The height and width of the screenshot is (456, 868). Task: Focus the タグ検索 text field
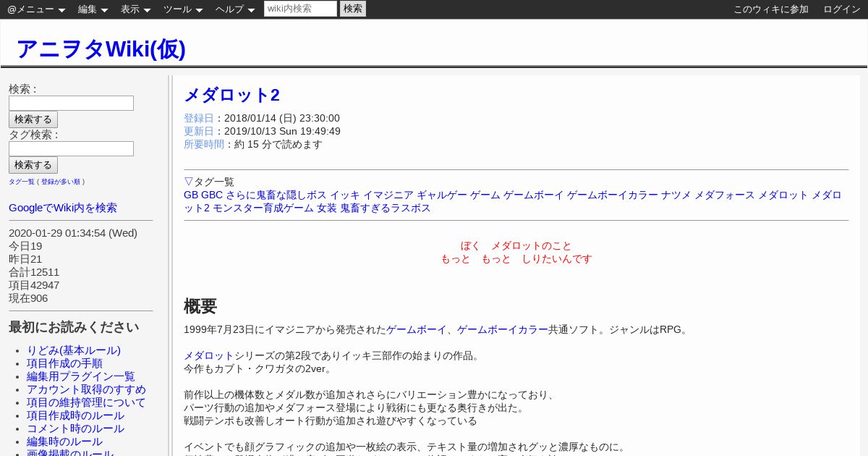(71, 148)
